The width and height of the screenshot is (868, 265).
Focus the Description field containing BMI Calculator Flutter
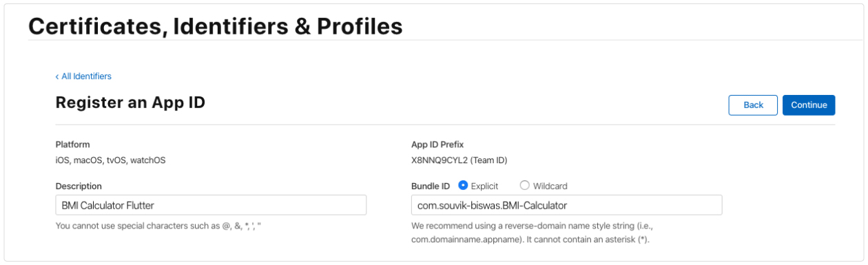point(211,205)
